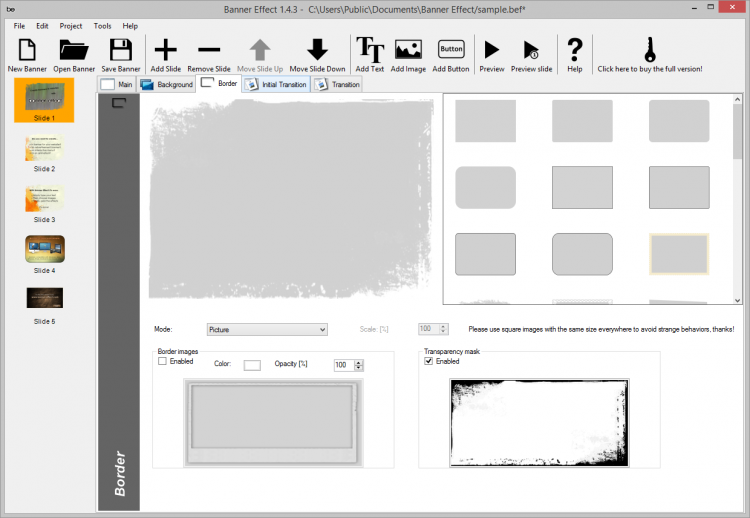Expand the Mode dropdown set to Picture
Viewport: 750px width, 518px height.
[x=266, y=329]
